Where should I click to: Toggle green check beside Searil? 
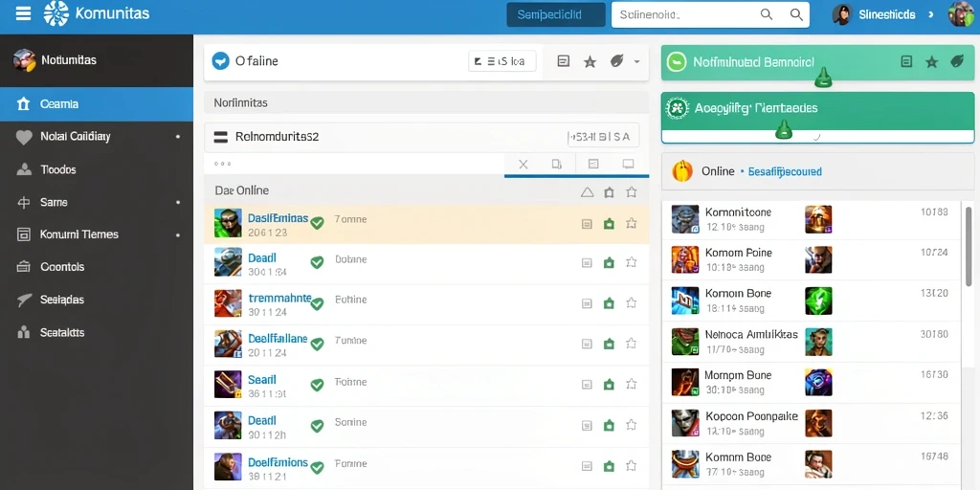click(317, 385)
